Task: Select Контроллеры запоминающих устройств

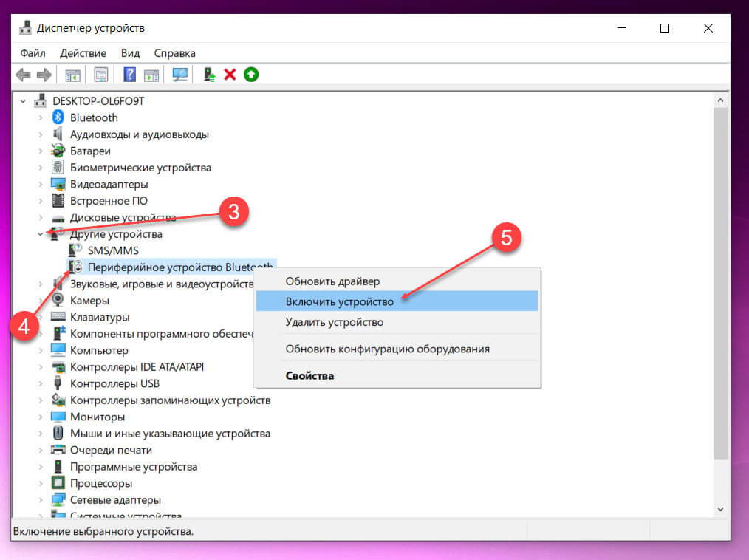Action: [170, 400]
